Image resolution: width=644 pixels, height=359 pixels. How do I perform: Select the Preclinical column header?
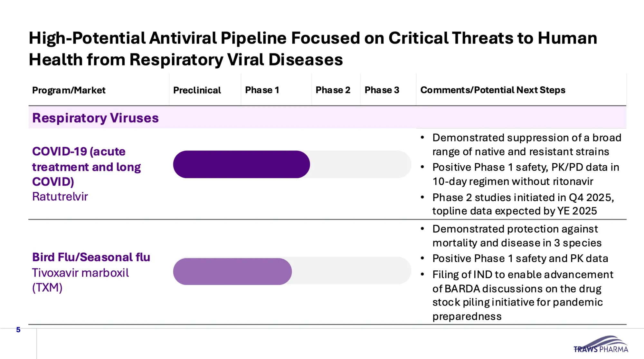[197, 90]
